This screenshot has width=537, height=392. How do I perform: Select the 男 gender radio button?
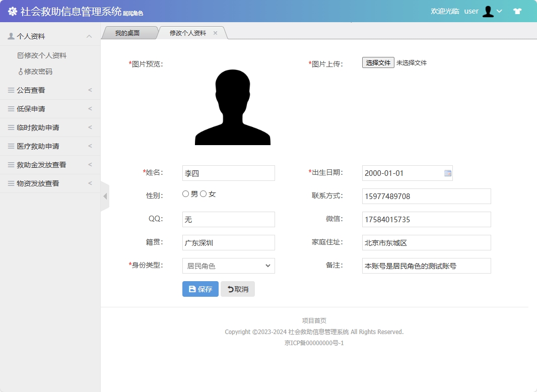click(185, 193)
